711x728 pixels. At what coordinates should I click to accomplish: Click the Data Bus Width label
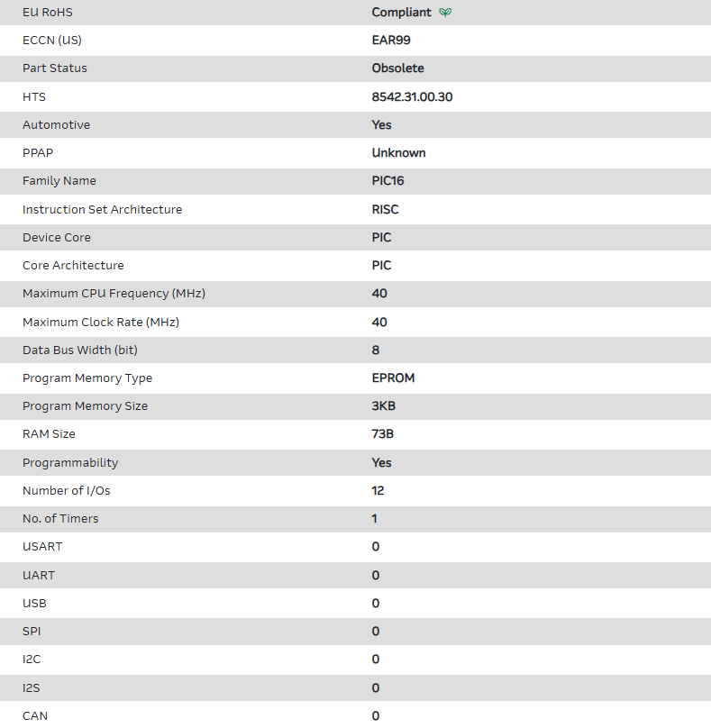pyautogui.click(x=79, y=350)
